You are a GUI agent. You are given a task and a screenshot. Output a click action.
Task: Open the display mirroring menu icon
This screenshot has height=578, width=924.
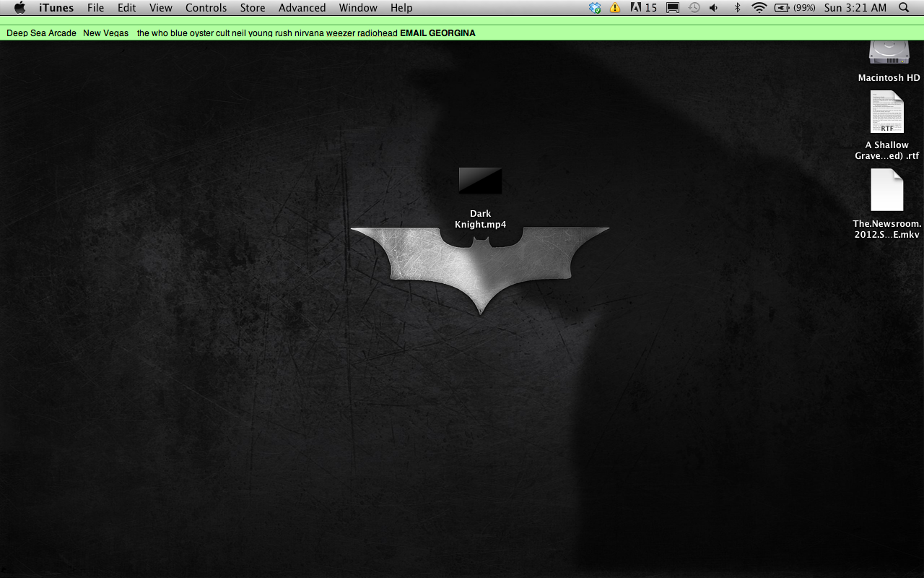[673, 8]
